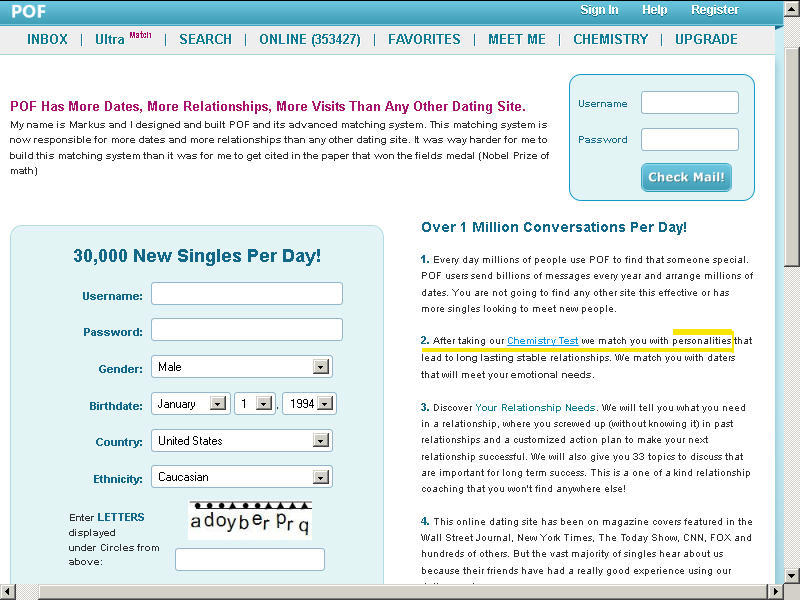Open the SEARCH menu item
Screen dimensions: 800x600
tap(205, 39)
